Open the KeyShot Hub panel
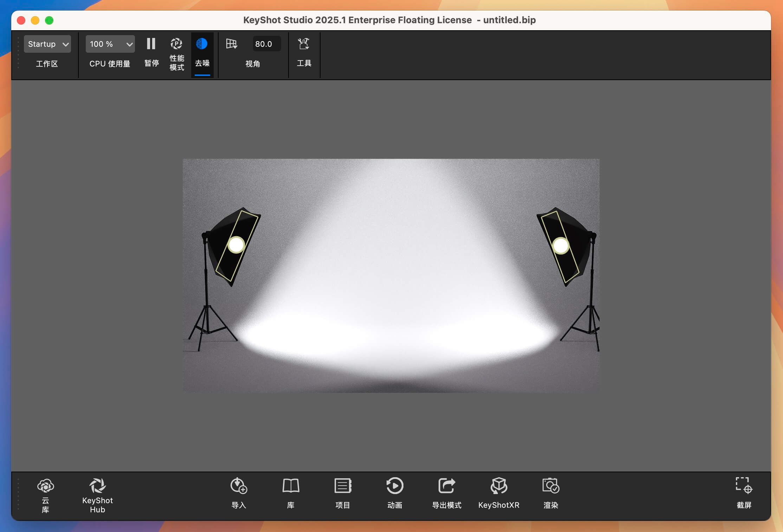Viewport: 783px width, 532px height. [97, 493]
